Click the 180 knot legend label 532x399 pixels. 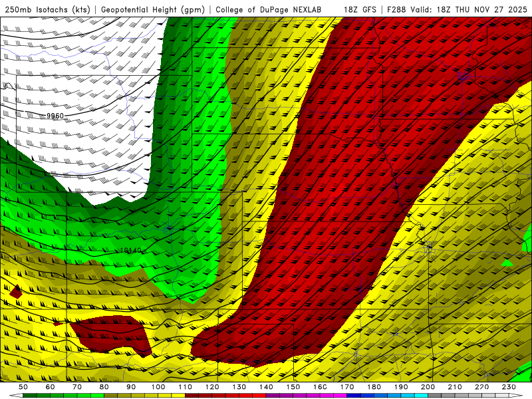(x=374, y=387)
